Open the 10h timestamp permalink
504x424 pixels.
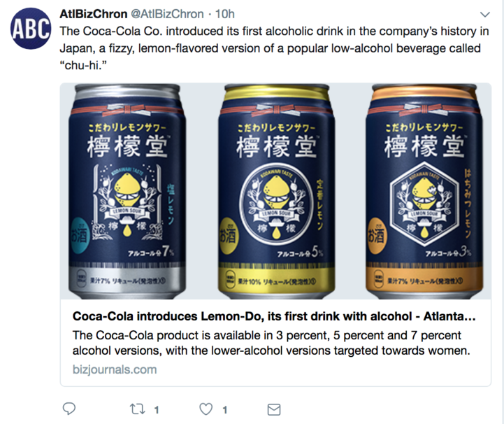(x=224, y=14)
